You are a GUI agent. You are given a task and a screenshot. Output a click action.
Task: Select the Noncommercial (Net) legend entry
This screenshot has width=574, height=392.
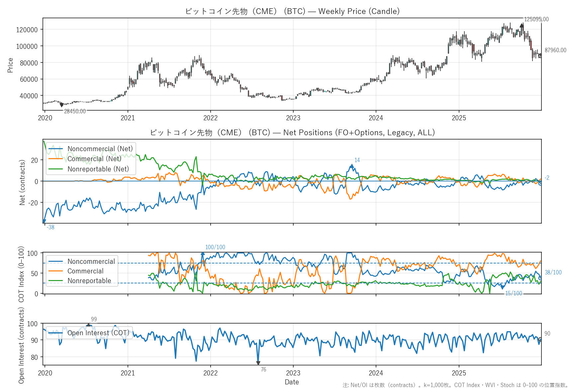(100, 149)
